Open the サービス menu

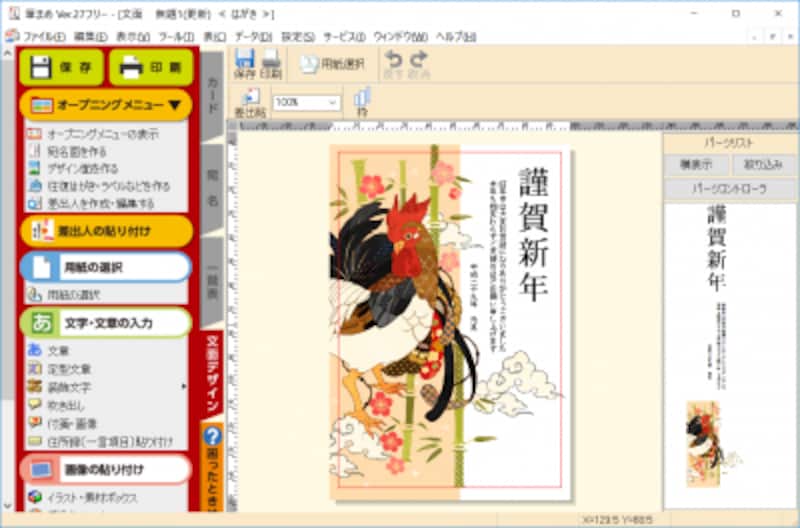tap(344, 37)
